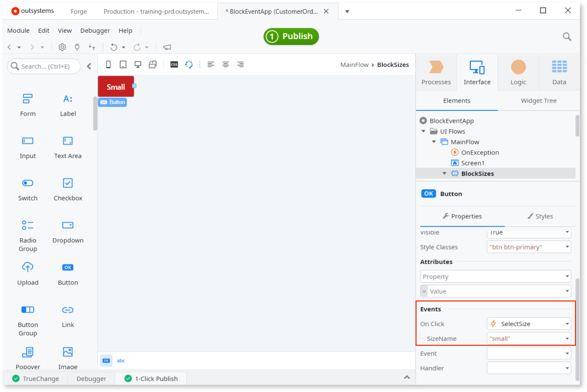The image size is (587, 392).
Task: Click the 1-Click Publish button
Action: 291,37
